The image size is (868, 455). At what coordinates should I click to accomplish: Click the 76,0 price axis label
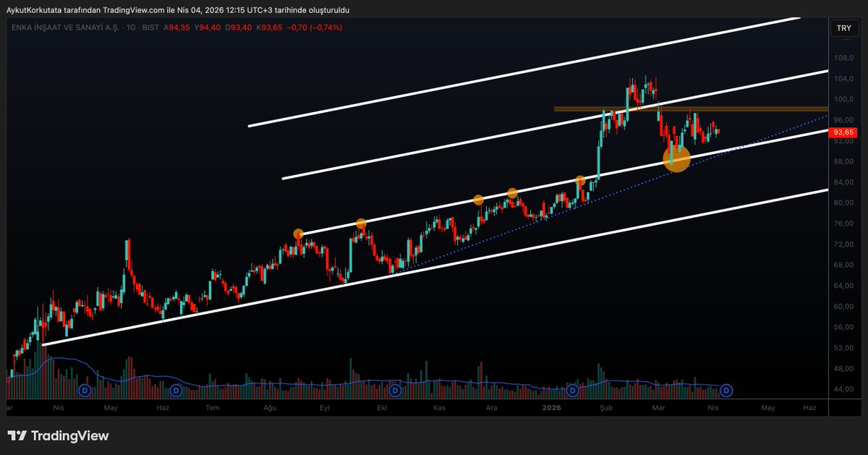point(844,224)
